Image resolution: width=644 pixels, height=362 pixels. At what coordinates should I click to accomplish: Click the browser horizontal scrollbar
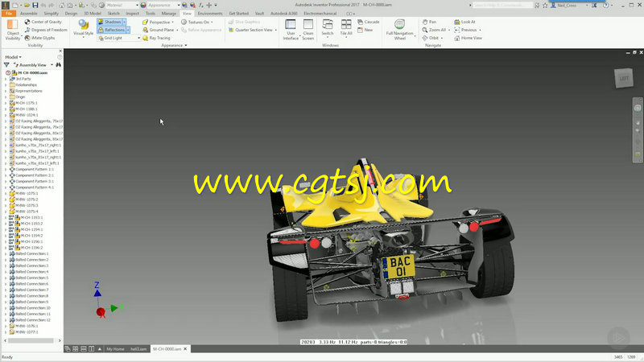pos(31,340)
